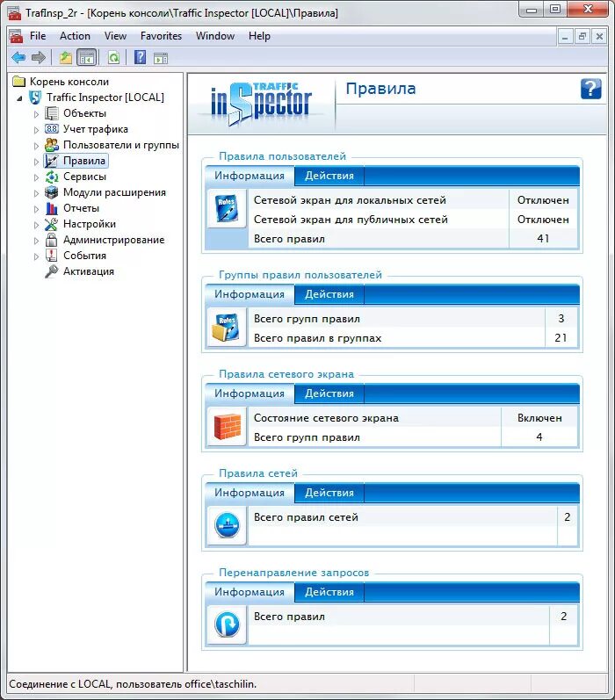The width and height of the screenshot is (615, 700).
Task: Click the blue question mark help icon
Action: tap(591, 89)
